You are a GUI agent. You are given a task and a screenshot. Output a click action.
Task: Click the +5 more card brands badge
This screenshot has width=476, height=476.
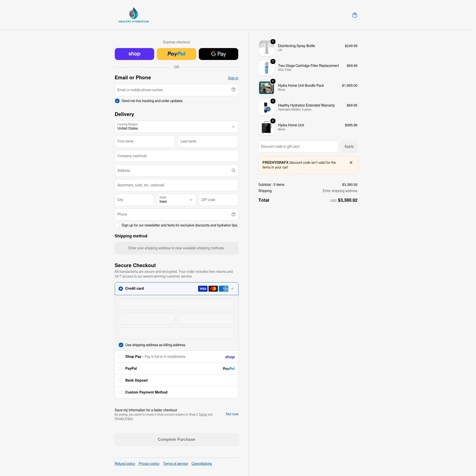(232, 289)
